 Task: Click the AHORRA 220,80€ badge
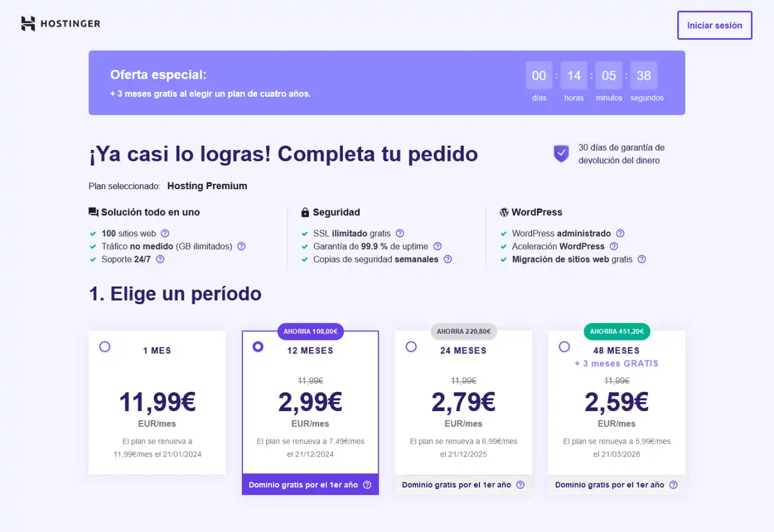coord(464,331)
